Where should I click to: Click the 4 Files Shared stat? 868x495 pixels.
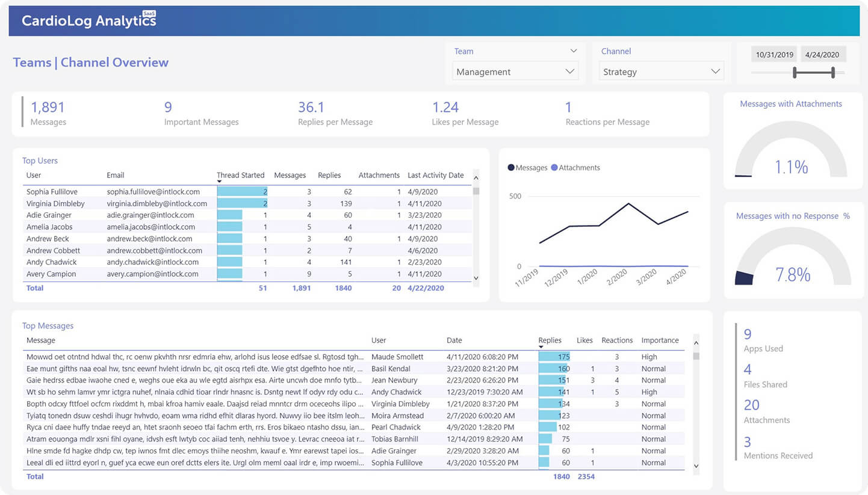(x=765, y=376)
